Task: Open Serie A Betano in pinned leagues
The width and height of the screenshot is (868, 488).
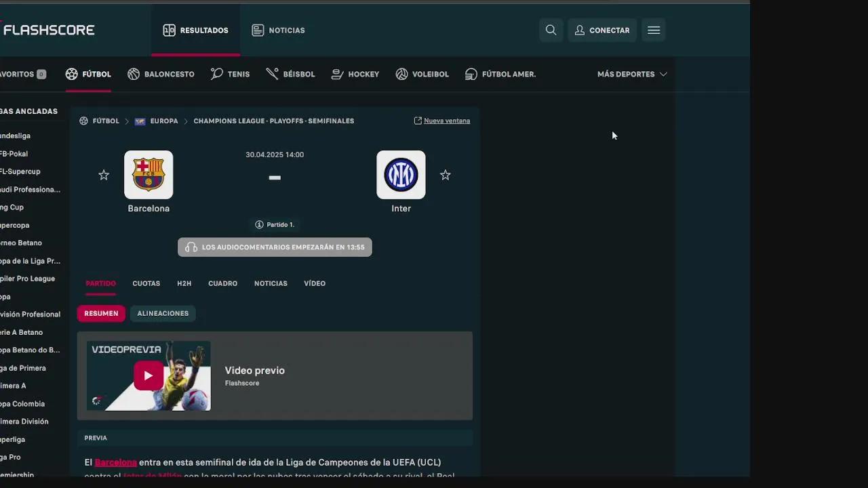Action: point(22,332)
